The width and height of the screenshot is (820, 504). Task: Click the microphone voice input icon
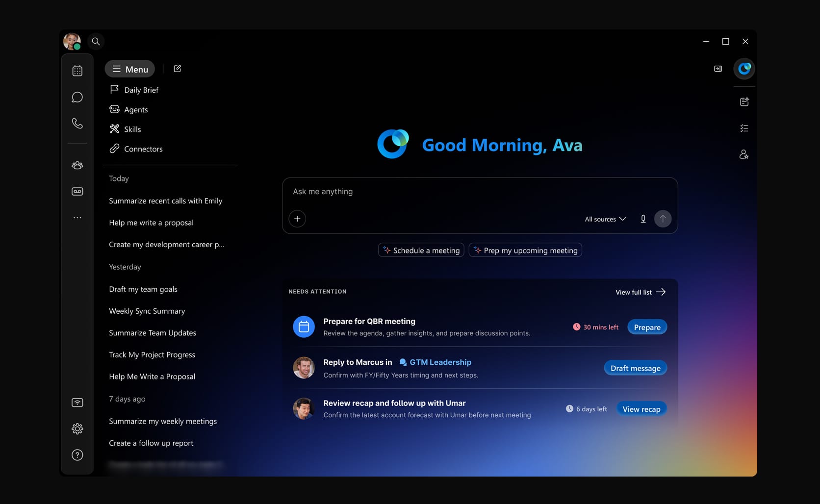pos(643,219)
